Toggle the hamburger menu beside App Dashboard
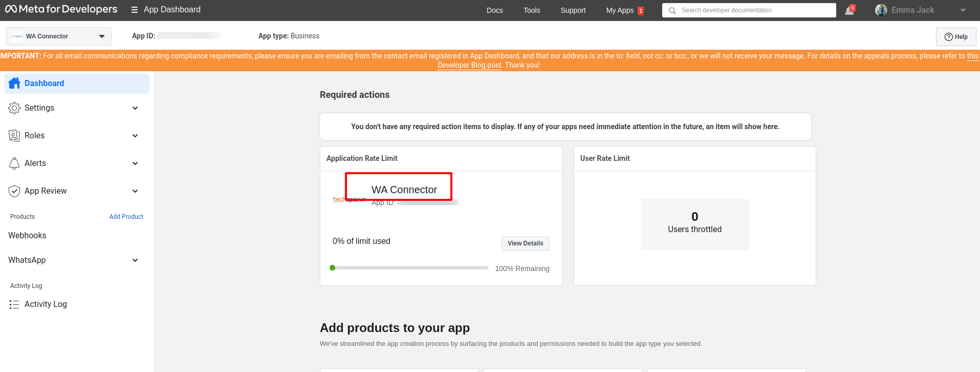The image size is (980, 372). [x=135, y=10]
